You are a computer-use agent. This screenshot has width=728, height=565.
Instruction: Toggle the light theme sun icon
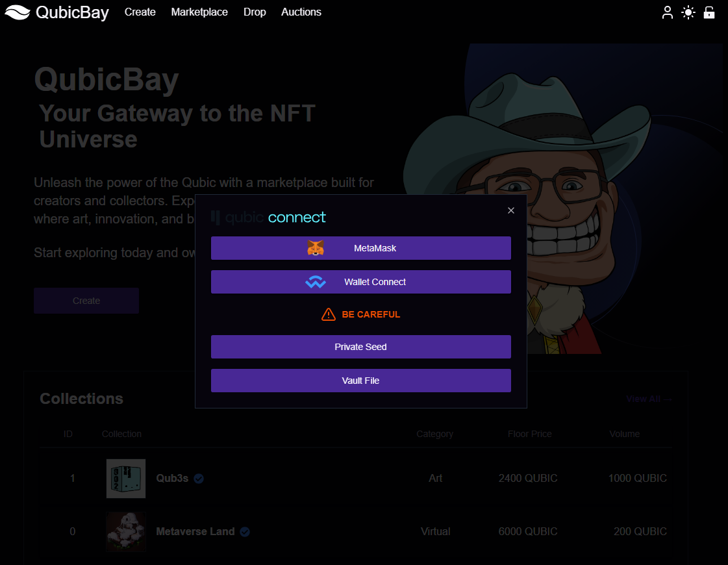[x=688, y=12]
